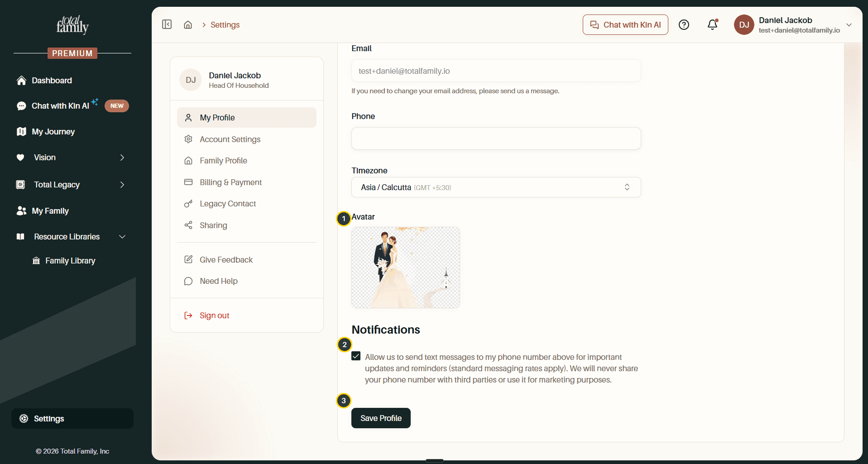Click the Sign out arrow icon

pos(188,316)
